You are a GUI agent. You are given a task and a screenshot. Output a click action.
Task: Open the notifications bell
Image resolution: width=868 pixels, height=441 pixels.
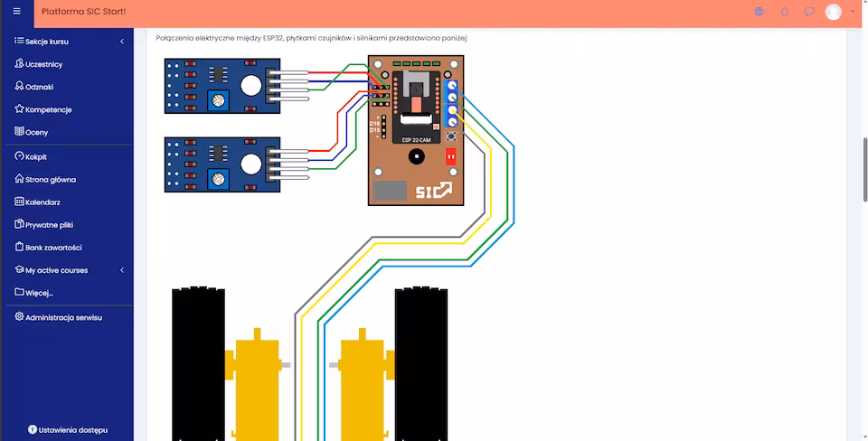coord(784,12)
